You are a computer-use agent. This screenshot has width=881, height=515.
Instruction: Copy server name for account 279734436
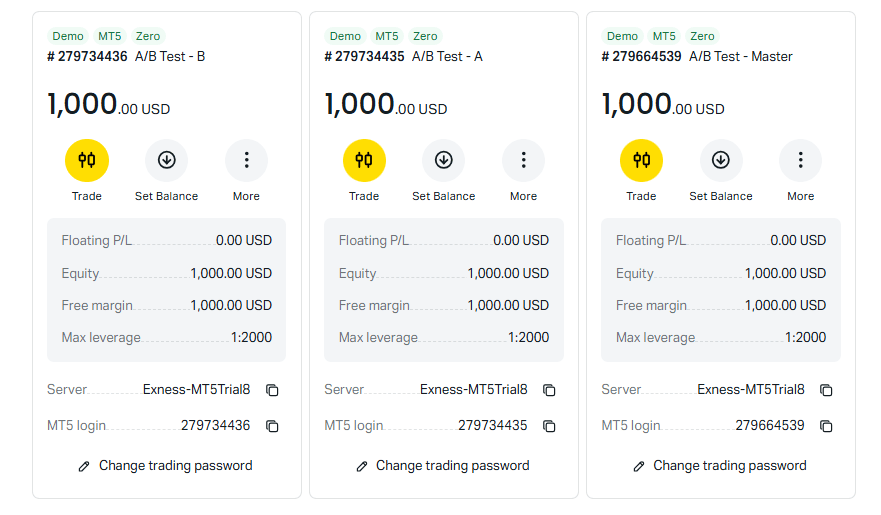tap(272, 390)
